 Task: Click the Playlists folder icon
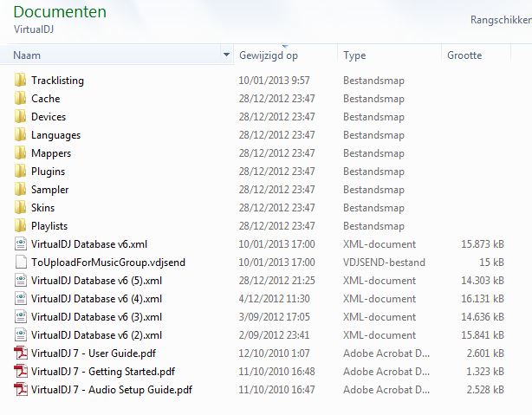pyautogui.click(x=20, y=225)
